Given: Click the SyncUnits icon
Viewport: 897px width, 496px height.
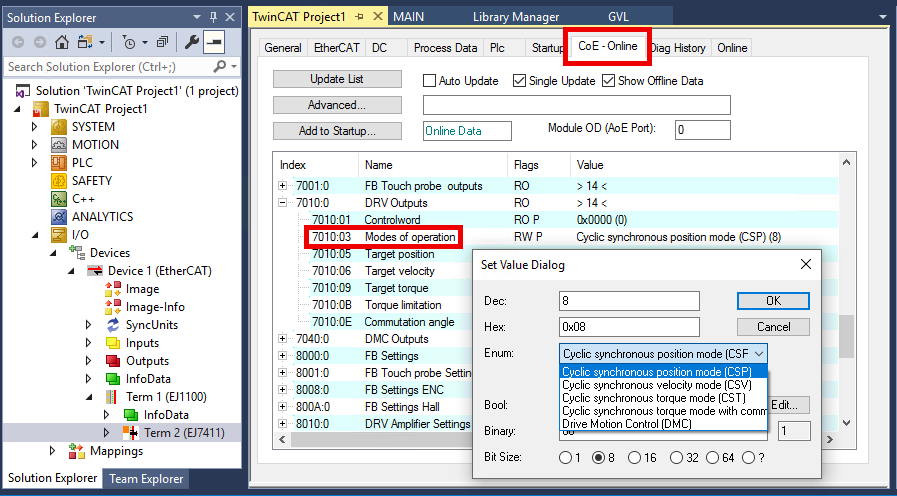Looking at the screenshot, I should [x=113, y=325].
